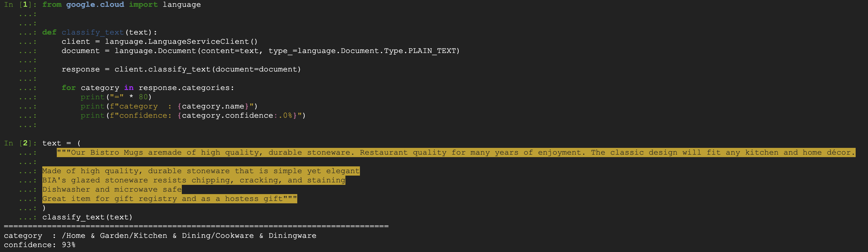Click 'response.categories' in the for loop

click(184, 88)
